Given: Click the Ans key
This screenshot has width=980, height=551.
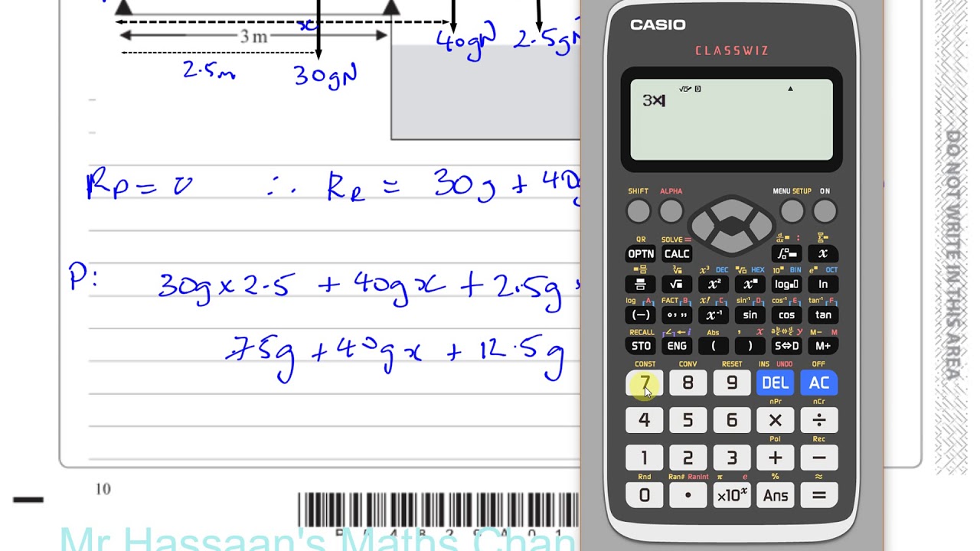Looking at the screenshot, I should pos(775,495).
